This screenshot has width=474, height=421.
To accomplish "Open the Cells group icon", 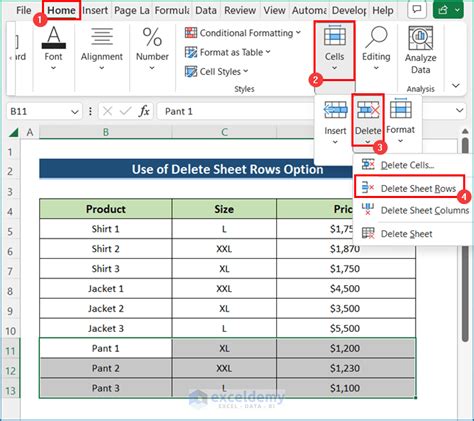I will click(334, 36).
